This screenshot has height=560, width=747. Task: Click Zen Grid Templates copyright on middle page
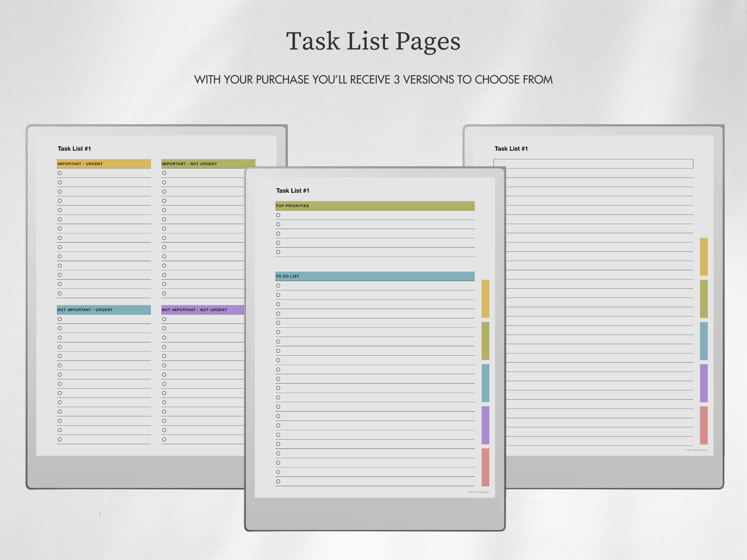478,492
